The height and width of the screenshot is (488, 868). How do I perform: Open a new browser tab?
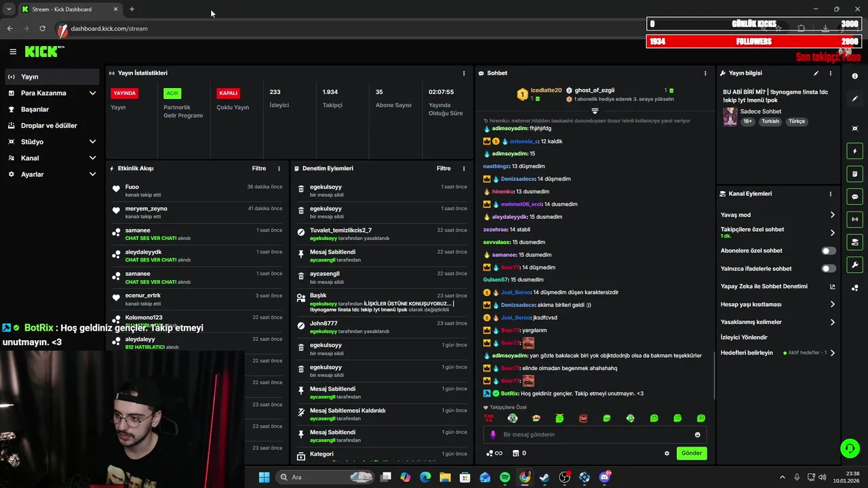click(132, 9)
